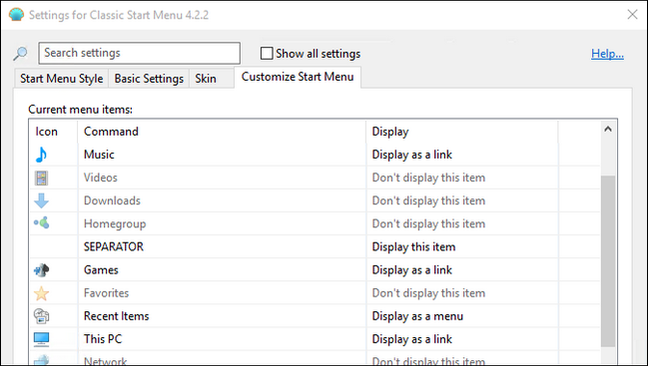Viewport: 648px width, 366px height.
Task: Click the Music note icon
Action: click(41, 154)
